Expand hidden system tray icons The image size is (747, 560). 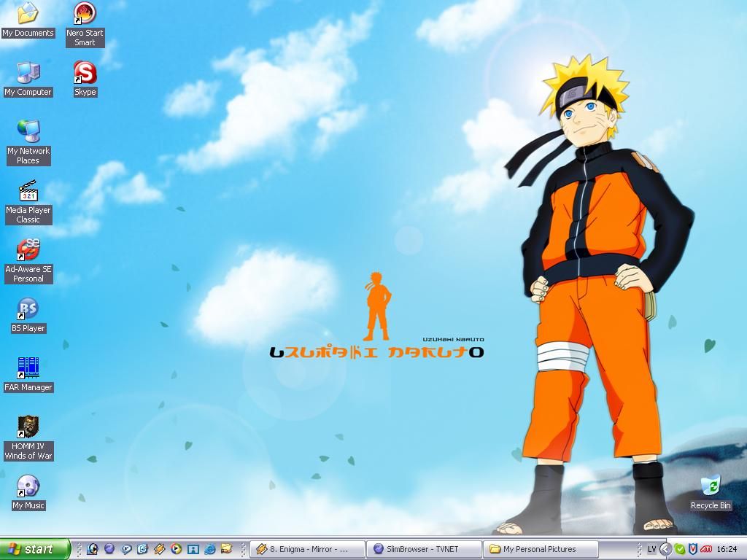pyautogui.click(x=665, y=549)
